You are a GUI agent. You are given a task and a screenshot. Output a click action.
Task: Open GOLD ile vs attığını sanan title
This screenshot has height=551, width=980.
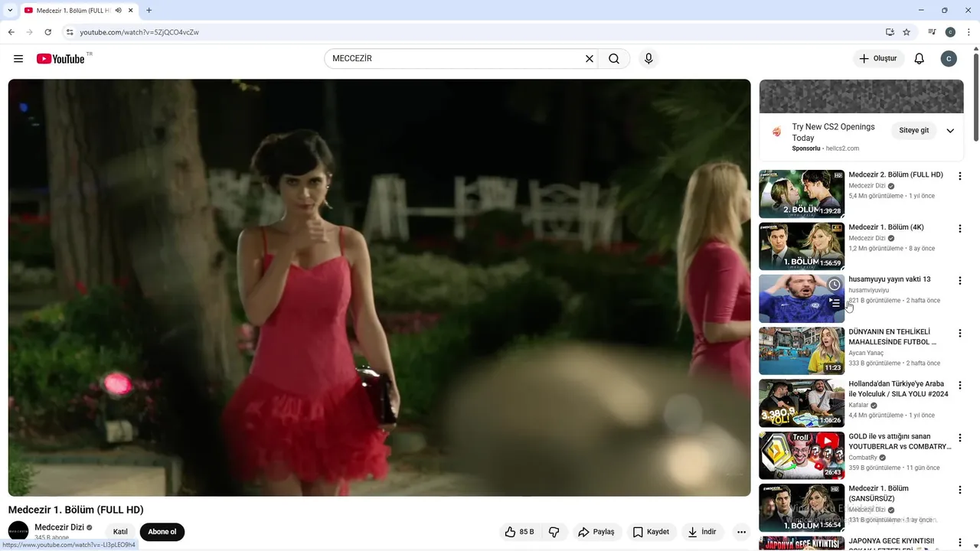pyautogui.click(x=900, y=442)
